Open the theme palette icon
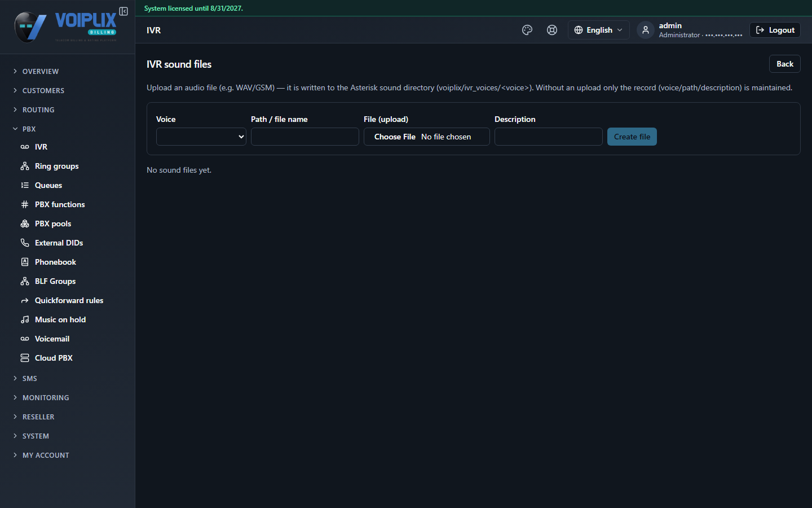This screenshot has height=508, width=812. [527, 30]
